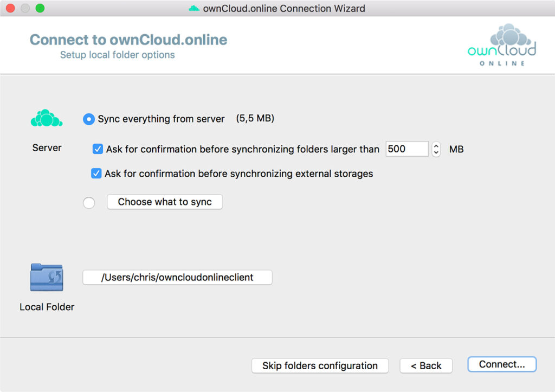This screenshot has height=392, width=555.
Task: Click the Connect to ownCloud.online heading
Action: click(128, 40)
